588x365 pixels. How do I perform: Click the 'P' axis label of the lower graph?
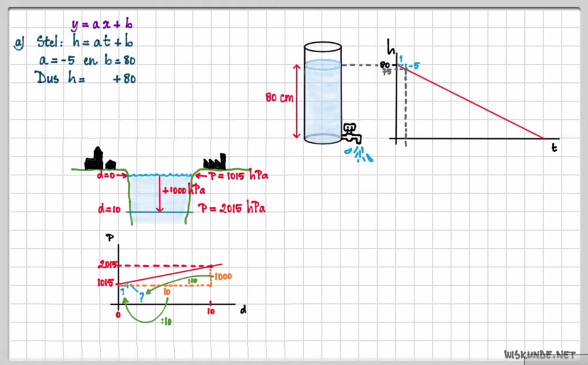111,238
